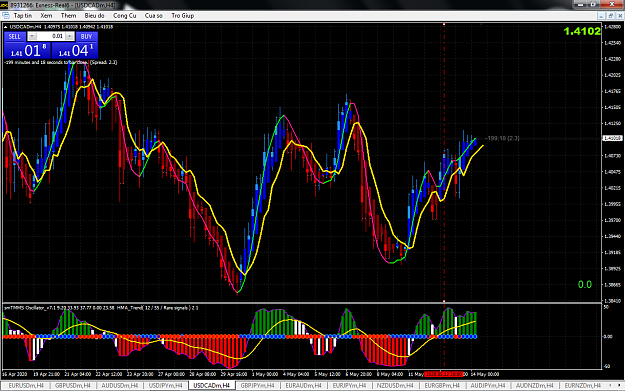Click the red vertical line date label
Screen dimensions: 625x391
(x=443, y=374)
